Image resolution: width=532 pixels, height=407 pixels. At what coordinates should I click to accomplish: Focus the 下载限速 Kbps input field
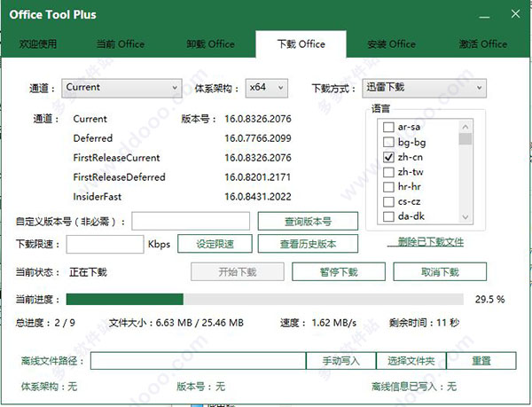coord(105,244)
